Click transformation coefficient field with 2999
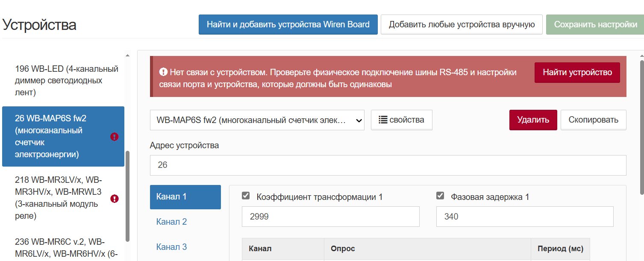The width and height of the screenshot is (644, 261). click(x=331, y=217)
